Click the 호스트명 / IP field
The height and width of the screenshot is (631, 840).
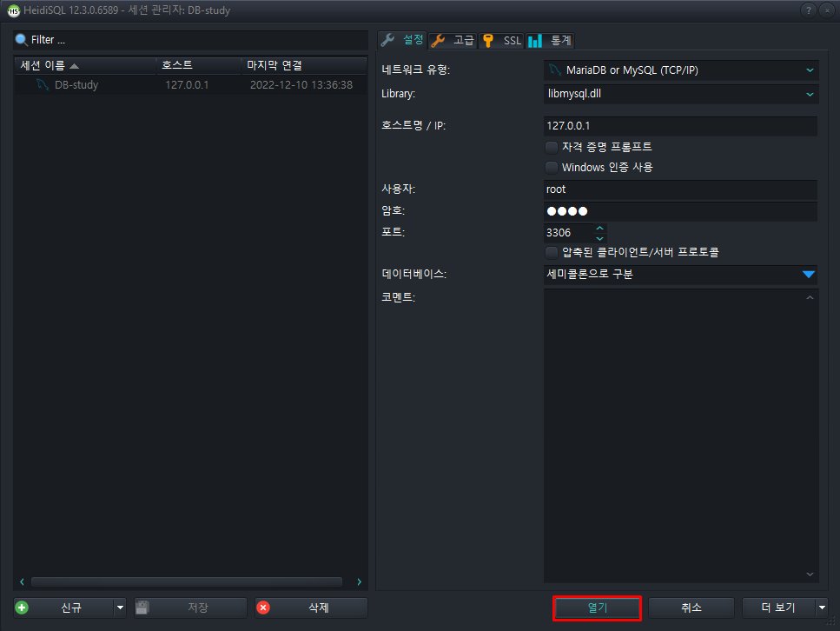680,126
